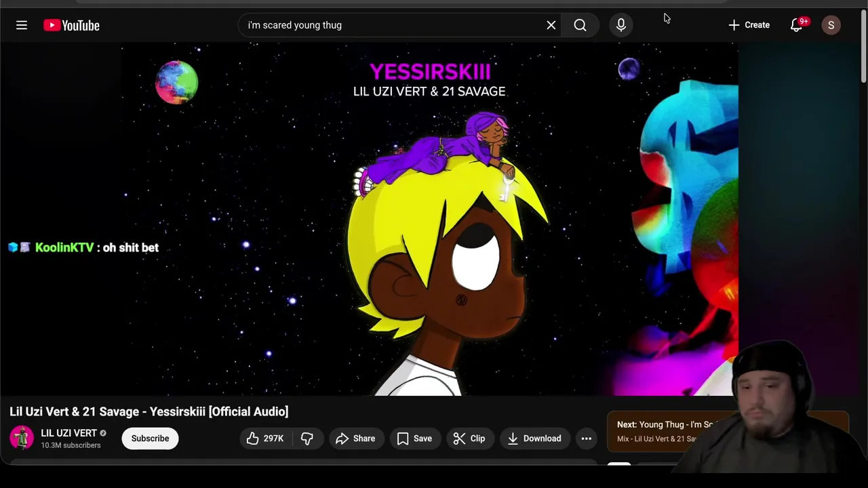Dislike this video

[307, 439]
